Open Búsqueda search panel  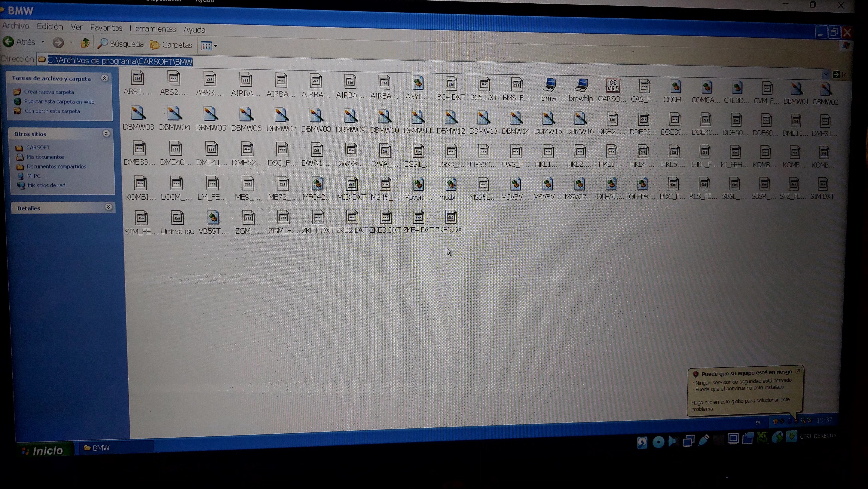point(121,44)
